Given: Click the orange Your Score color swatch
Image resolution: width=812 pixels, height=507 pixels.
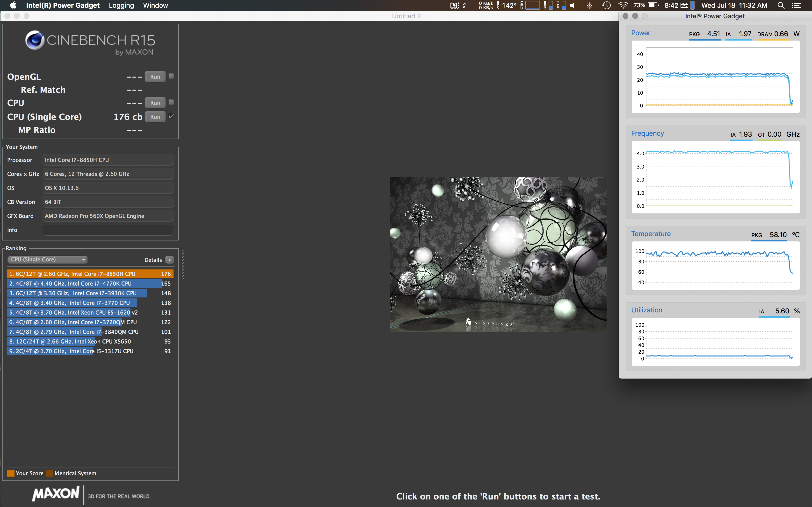Looking at the screenshot, I should coord(11,473).
